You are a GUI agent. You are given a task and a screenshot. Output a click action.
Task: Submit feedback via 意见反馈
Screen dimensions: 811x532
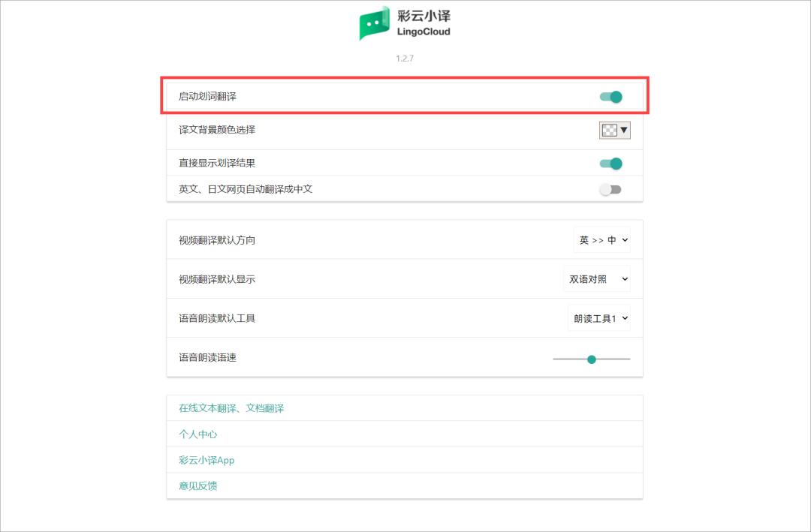[x=197, y=485]
